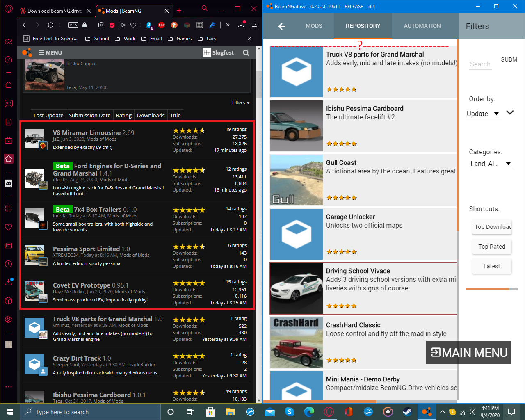The height and width of the screenshot is (420, 525).
Task: Toggle the VPN badge in address bar
Action: [73, 25]
